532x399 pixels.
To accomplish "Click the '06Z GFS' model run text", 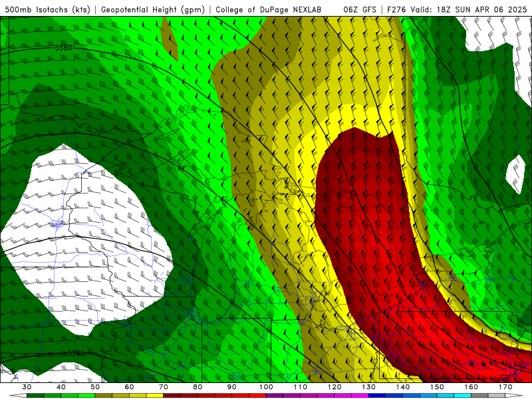I will coord(360,9).
